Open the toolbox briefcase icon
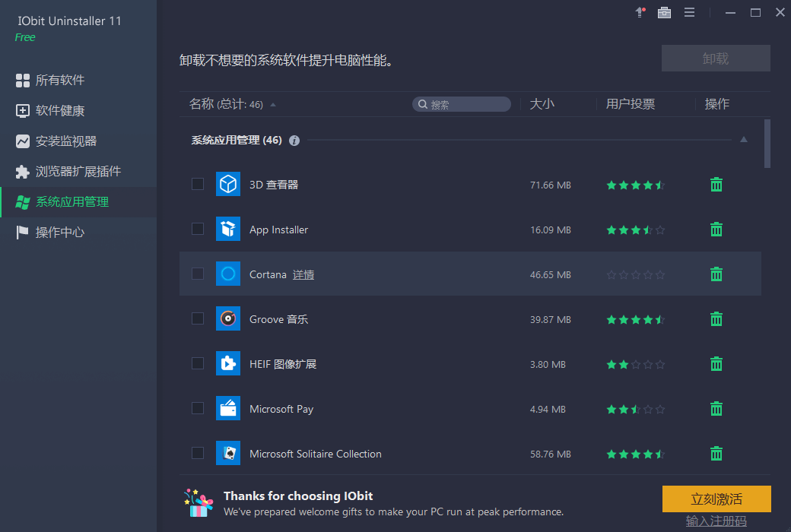This screenshot has width=791, height=532. pyautogui.click(x=665, y=13)
